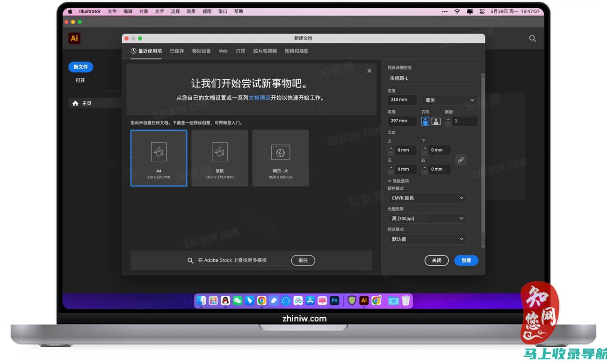
Task: Open the pink CleanMyMac icon in dock
Action: [322, 300]
